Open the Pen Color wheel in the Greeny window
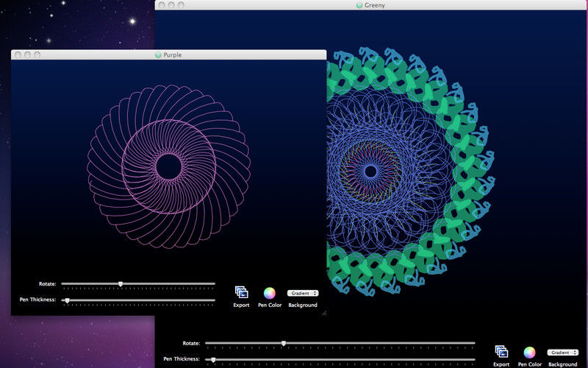The width and height of the screenshot is (588, 368). click(x=529, y=353)
